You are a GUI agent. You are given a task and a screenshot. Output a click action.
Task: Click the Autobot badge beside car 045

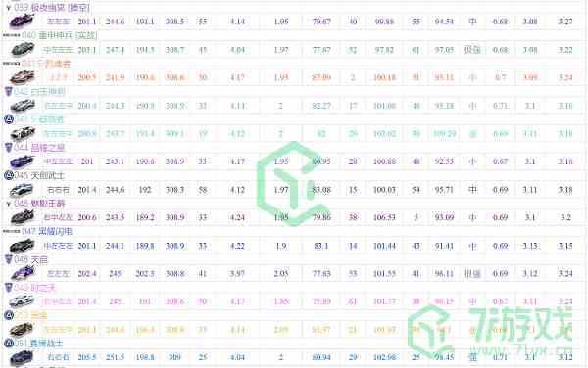click(x=8, y=175)
